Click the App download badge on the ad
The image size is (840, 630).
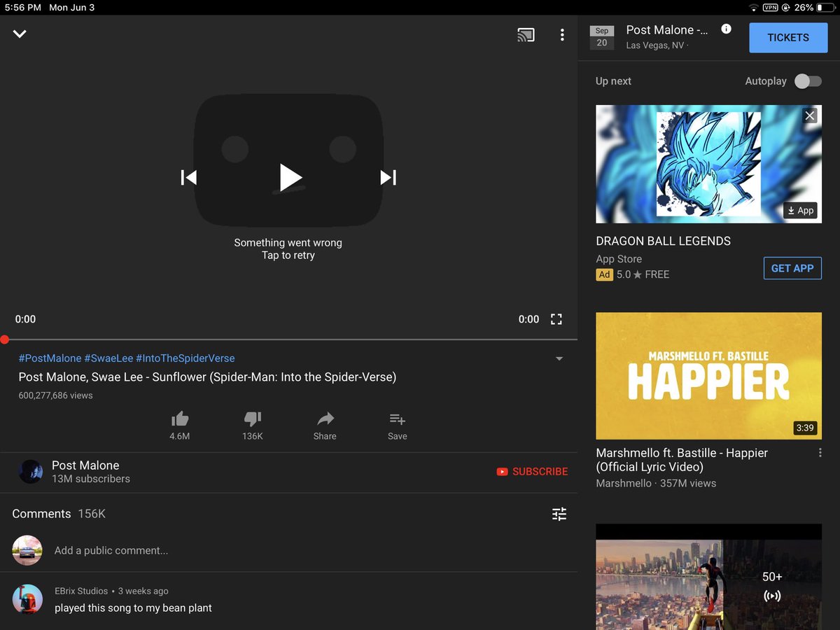coord(801,211)
